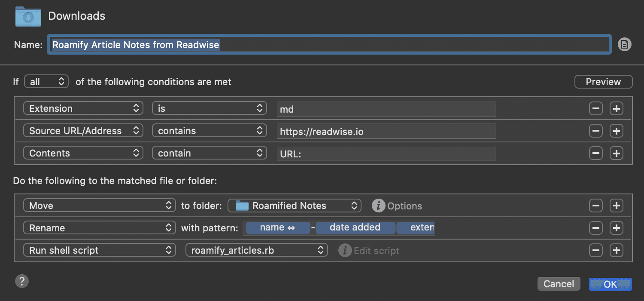This screenshot has height=301, width=644.
Task: Add an action after Run shell script
Action: [x=617, y=251]
